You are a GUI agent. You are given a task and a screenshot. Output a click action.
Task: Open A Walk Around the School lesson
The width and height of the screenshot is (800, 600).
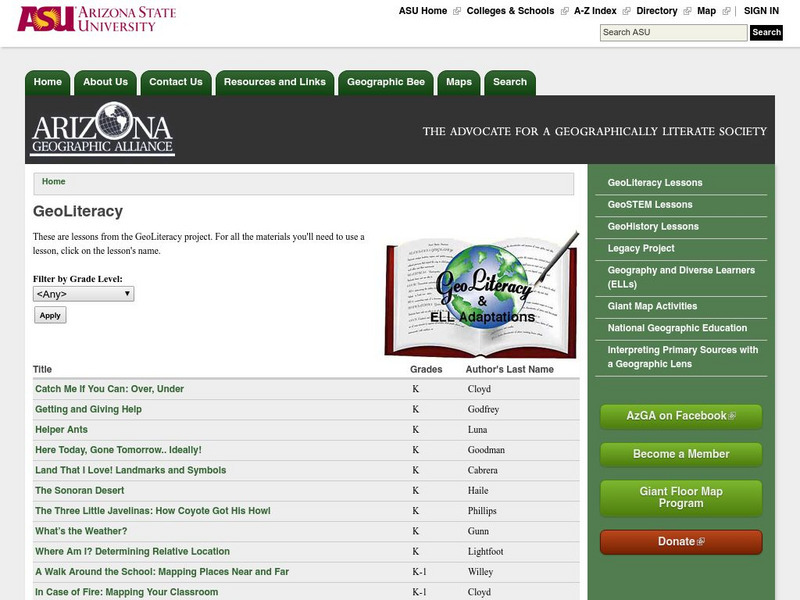coord(162,572)
